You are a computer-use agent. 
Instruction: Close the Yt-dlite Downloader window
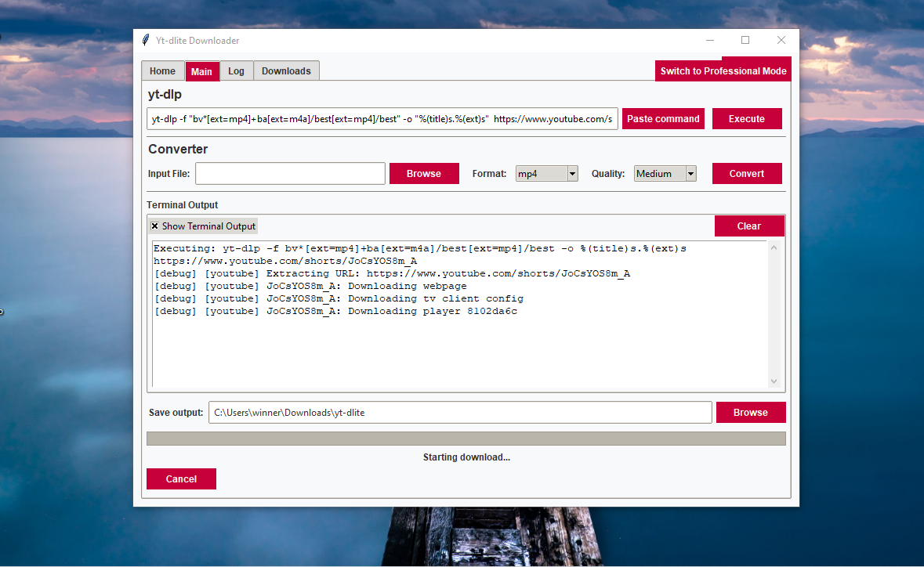[x=781, y=40]
